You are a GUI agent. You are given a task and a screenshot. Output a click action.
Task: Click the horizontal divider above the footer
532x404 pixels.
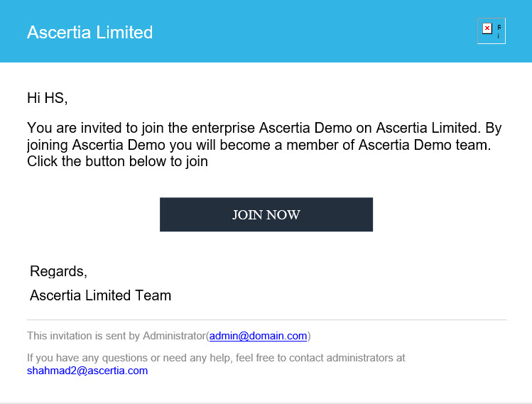coord(266,320)
